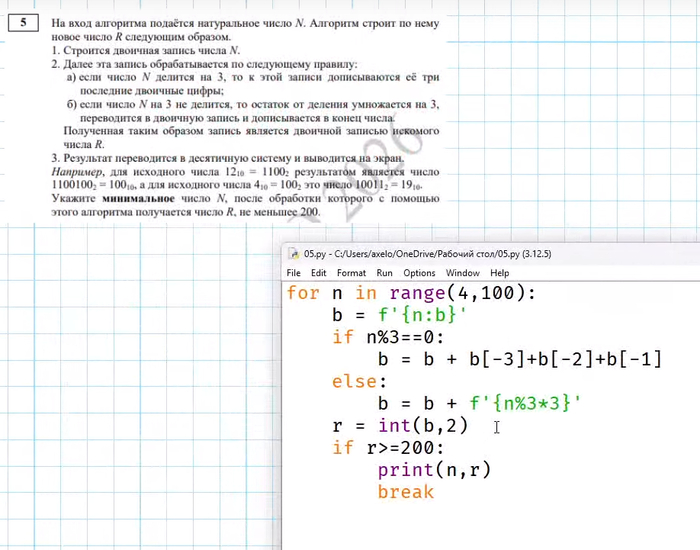Open the Edit menu
The width and height of the screenshot is (700, 550).
[318, 273]
